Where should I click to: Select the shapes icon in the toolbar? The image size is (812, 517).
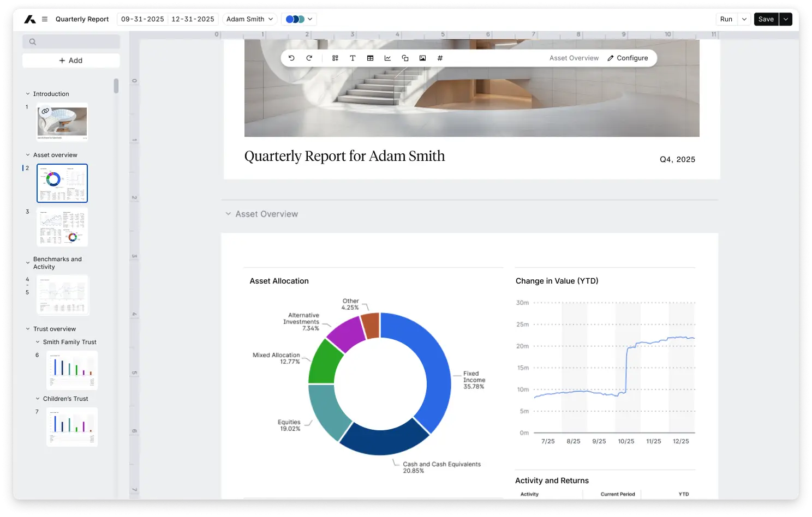click(405, 58)
